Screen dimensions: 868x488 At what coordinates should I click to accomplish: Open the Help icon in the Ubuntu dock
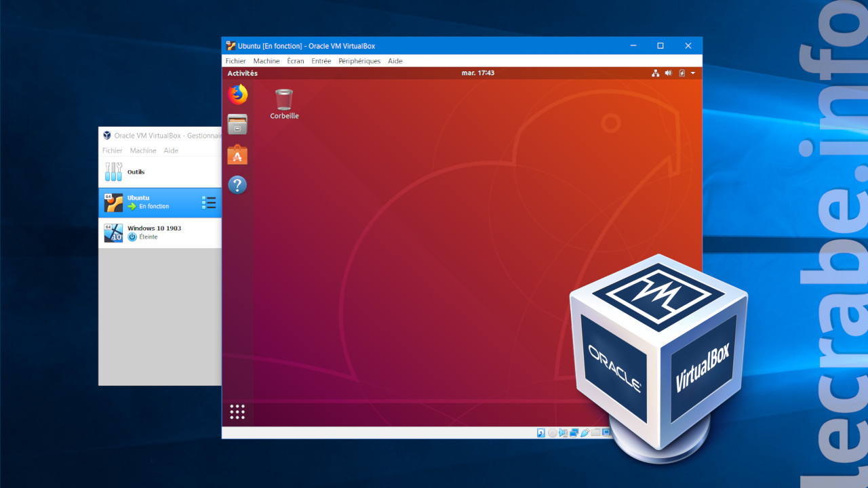coord(237,184)
